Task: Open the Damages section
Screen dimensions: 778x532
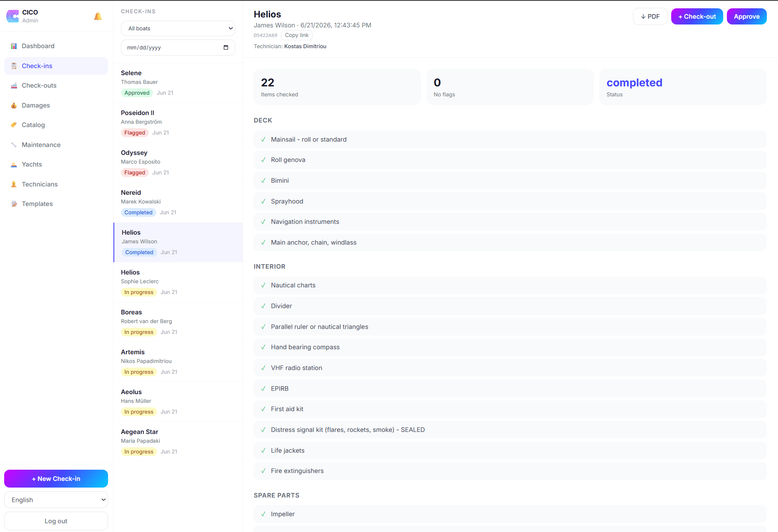Action: tap(56, 105)
